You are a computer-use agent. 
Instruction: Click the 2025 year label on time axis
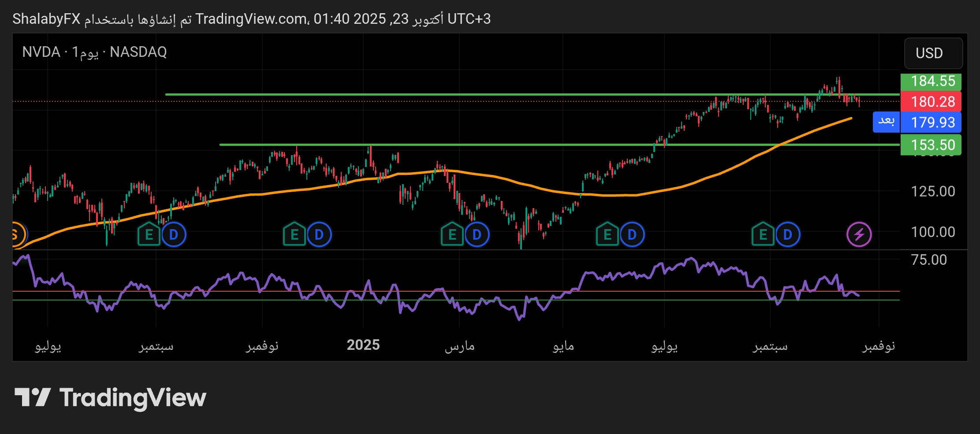[x=363, y=345]
